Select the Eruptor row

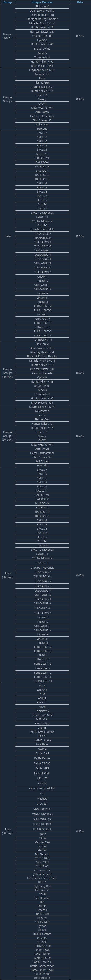pos(42,846)
